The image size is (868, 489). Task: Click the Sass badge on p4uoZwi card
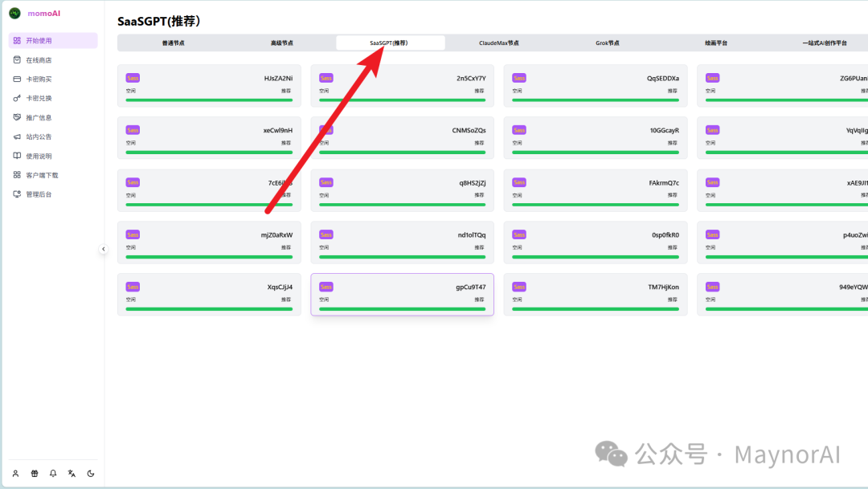point(712,234)
